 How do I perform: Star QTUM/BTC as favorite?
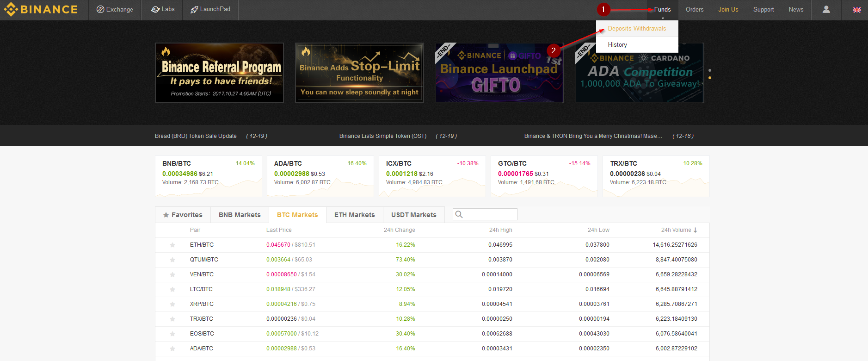[x=172, y=260]
